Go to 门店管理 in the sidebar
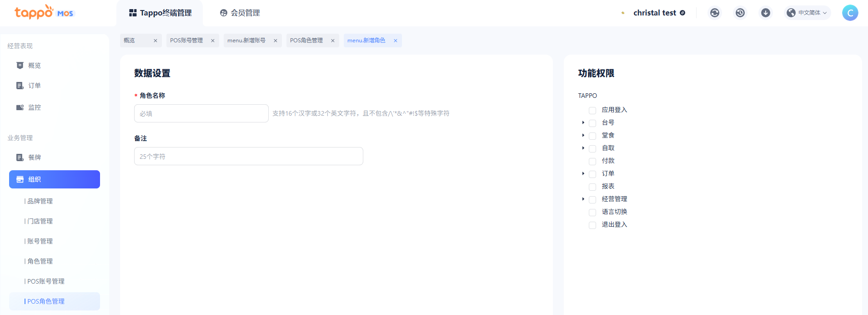 40,221
